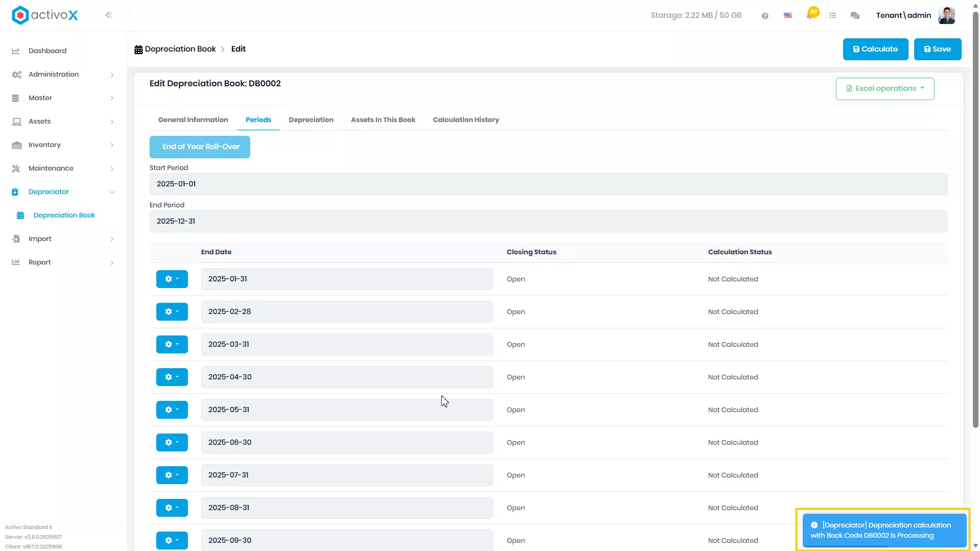Expand the Maintenance menu chevron

[x=112, y=169]
